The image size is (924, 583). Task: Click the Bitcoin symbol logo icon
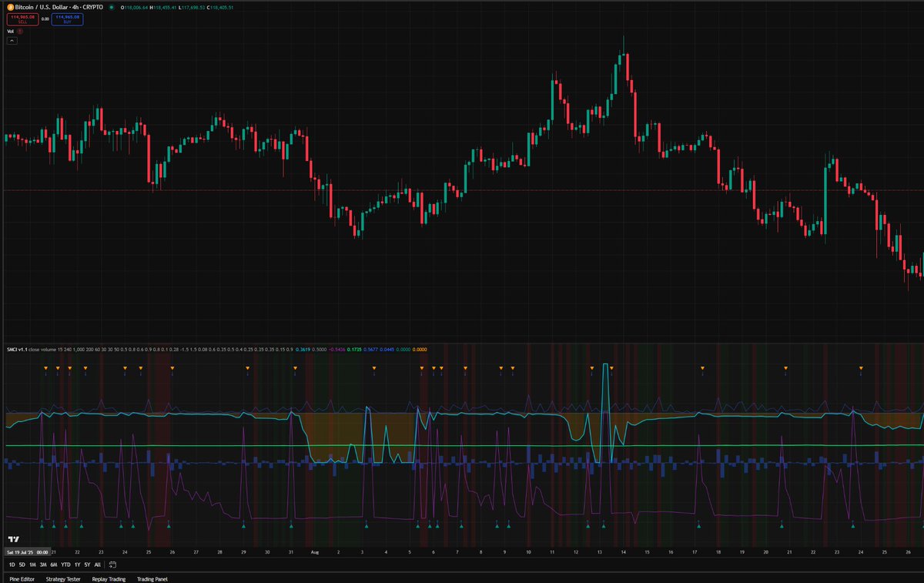pyautogui.click(x=10, y=6)
